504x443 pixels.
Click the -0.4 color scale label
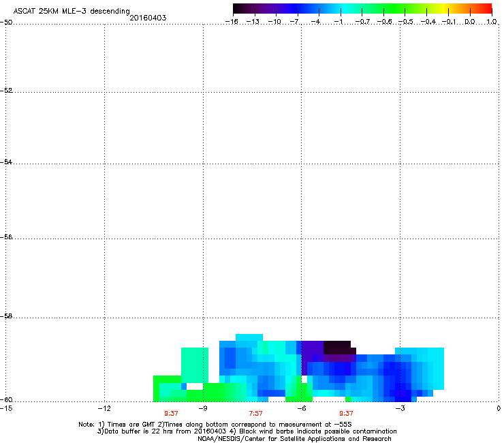428,22
